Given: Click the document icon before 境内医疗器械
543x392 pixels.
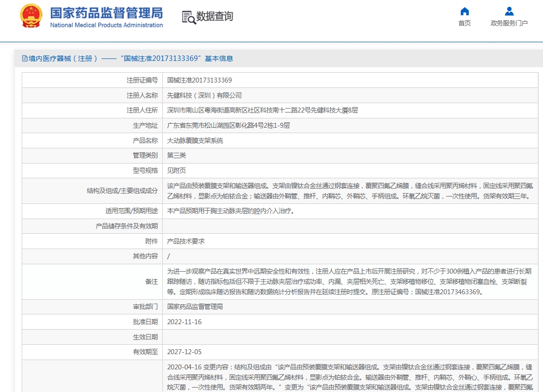Looking at the screenshot, I should (25, 58).
